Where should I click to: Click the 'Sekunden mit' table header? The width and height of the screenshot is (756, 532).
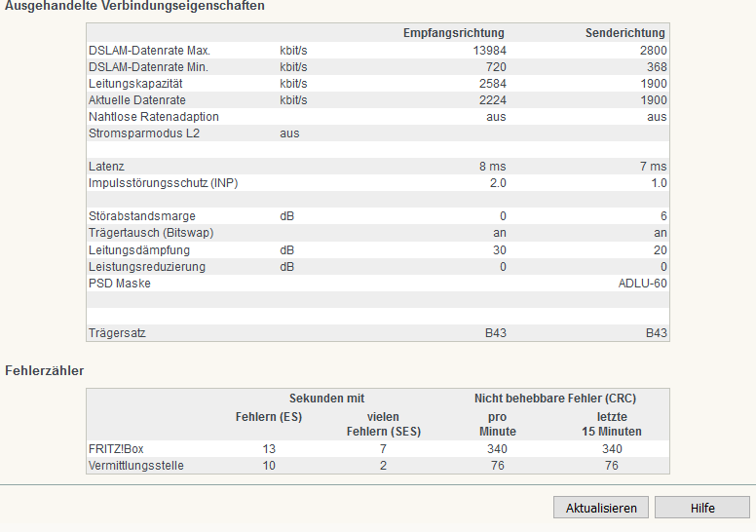coord(326,399)
